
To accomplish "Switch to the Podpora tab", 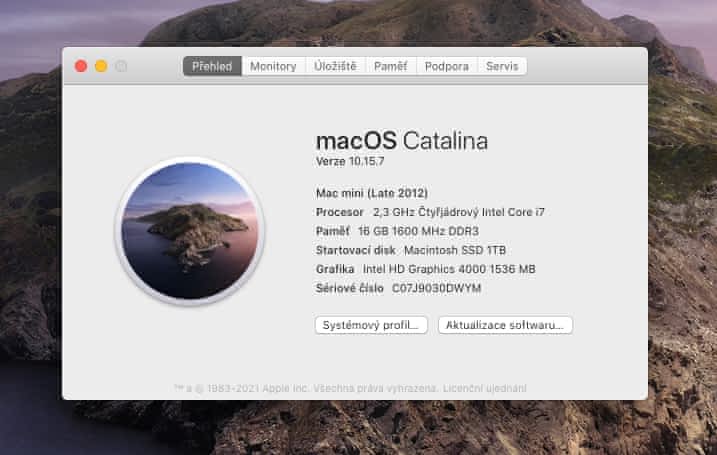I will (x=447, y=66).
